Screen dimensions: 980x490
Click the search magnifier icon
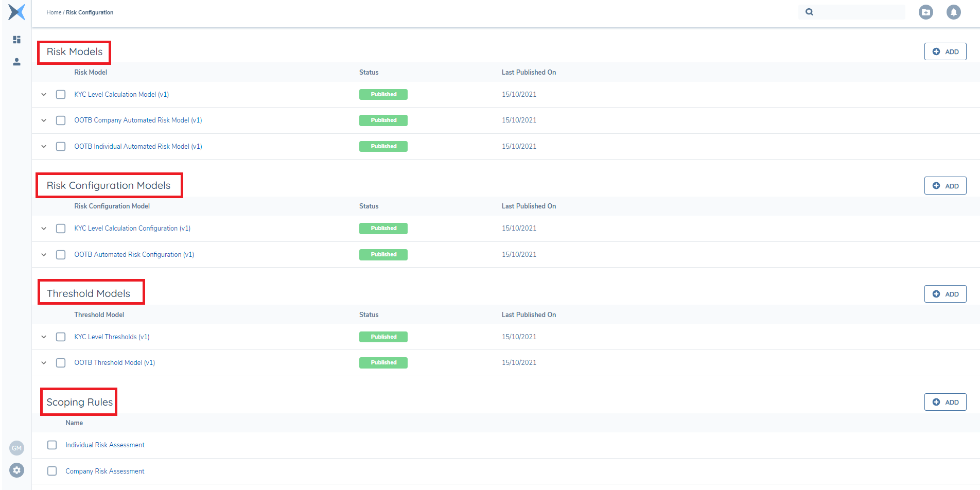pyautogui.click(x=809, y=12)
